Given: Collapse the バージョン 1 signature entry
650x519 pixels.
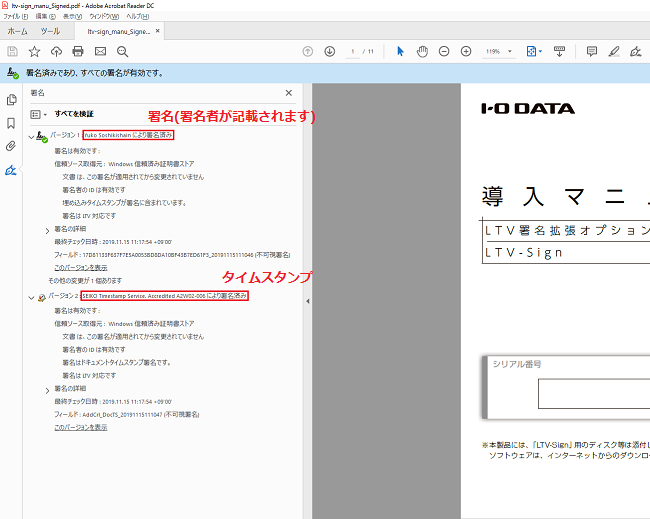Looking at the screenshot, I should (31, 135).
